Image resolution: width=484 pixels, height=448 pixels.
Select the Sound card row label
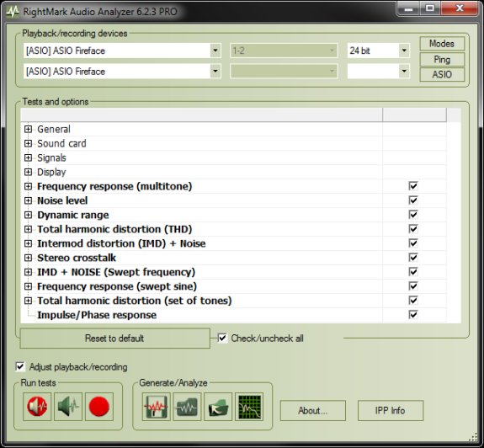[61, 143]
